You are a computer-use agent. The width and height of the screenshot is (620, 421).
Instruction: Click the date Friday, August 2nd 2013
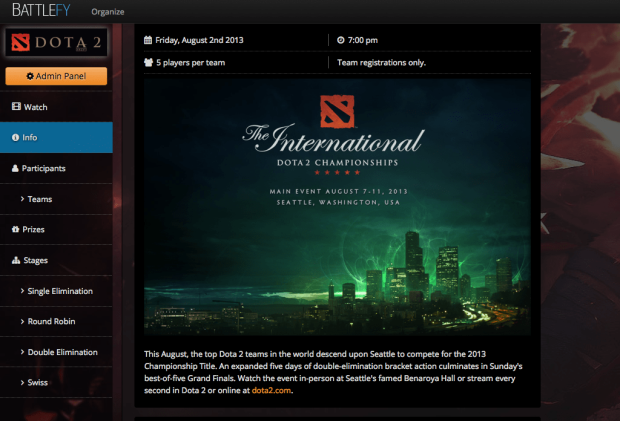tap(199, 40)
